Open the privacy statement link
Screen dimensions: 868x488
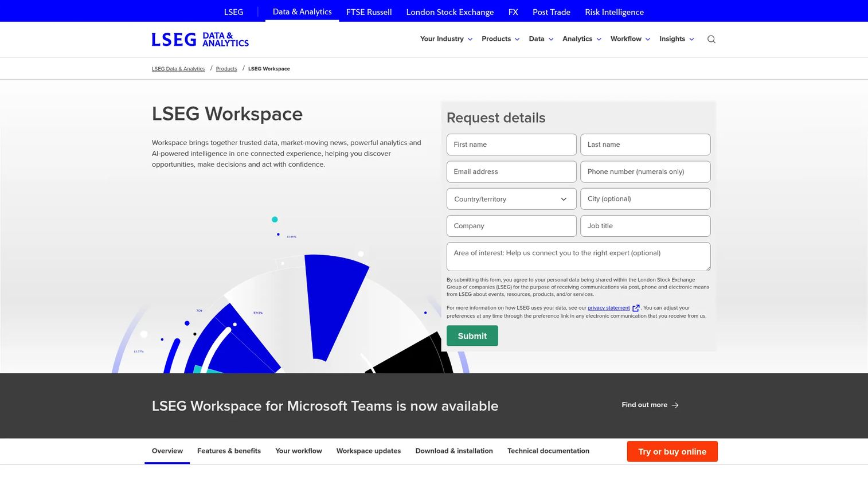pyautogui.click(x=609, y=308)
